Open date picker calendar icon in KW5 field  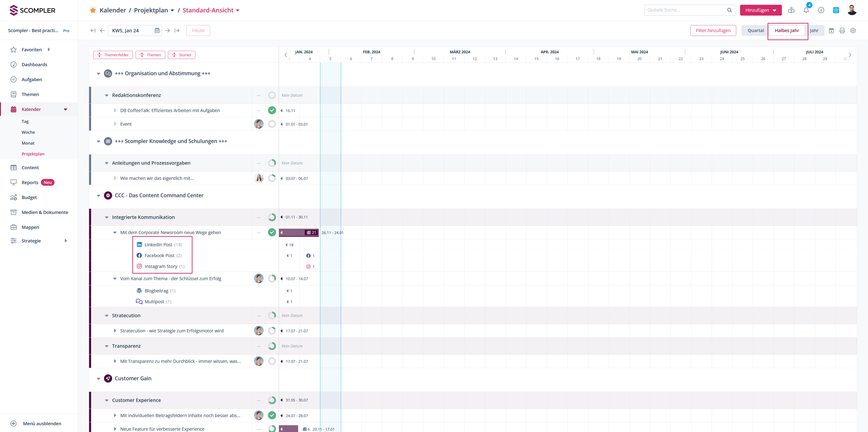click(x=157, y=31)
